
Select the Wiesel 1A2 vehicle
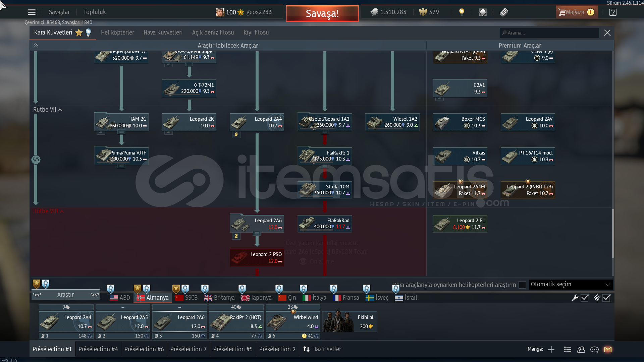[392, 122]
